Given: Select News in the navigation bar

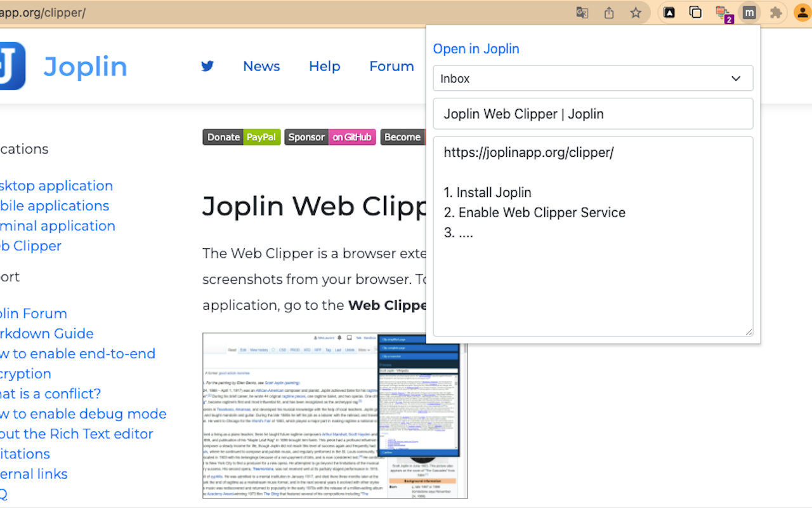Looking at the screenshot, I should (261, 66).
